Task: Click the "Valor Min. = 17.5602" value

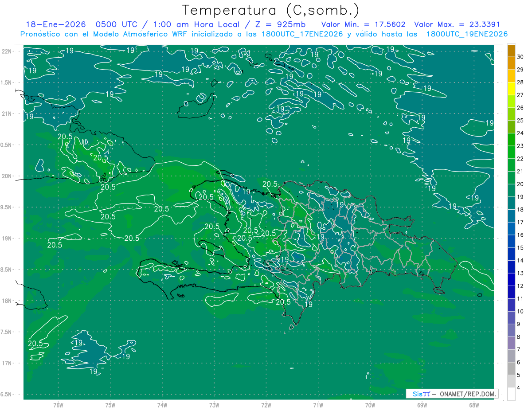Action: [364, 24]
